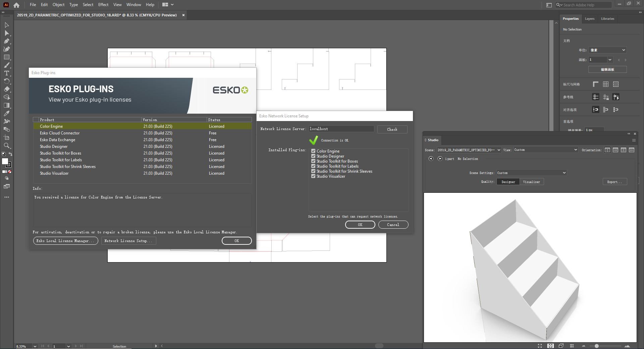The image size is (644, 349).
Task: Open Esko Local License Manager
Action: [x=65, y=241]
